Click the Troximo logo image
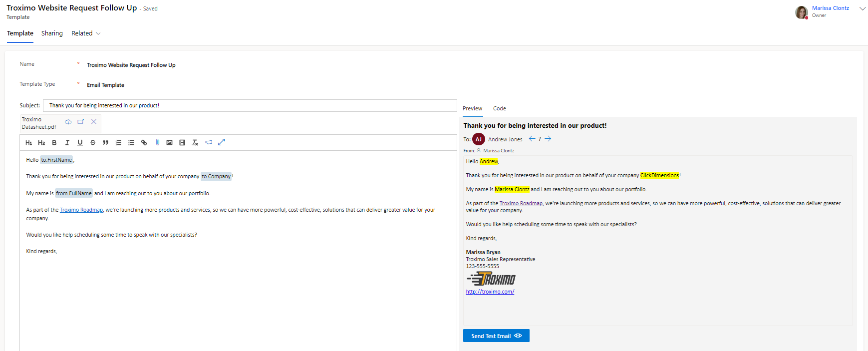The width and height of the screenshot is (868, 351). 491,279
